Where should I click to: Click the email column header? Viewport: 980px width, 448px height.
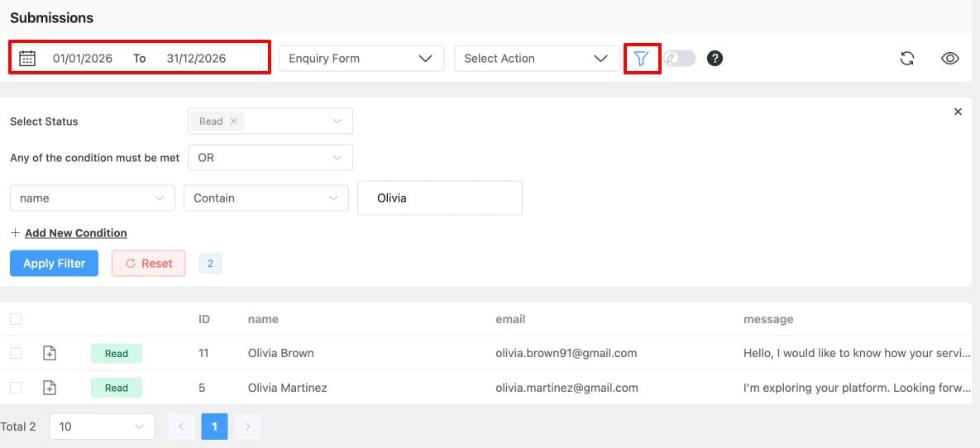pos(510,319)
